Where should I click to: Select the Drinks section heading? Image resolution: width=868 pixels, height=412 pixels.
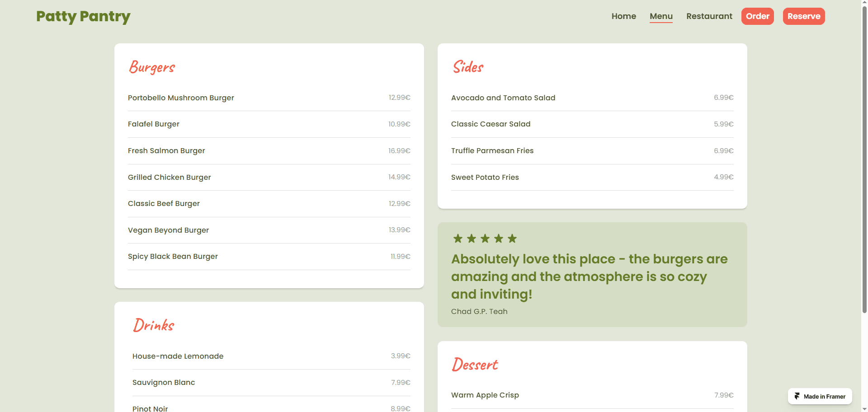(154, 325)
